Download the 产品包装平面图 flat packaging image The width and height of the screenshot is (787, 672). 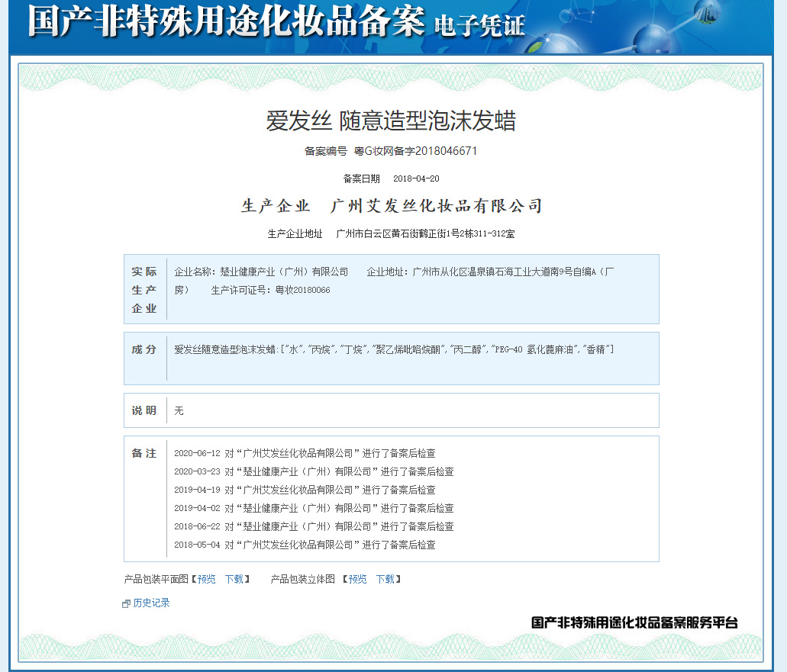(234, 579)
